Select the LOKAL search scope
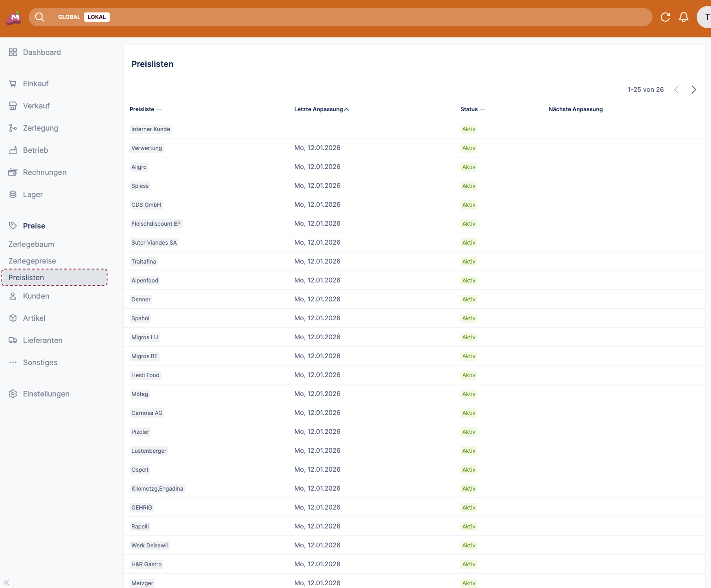Screen dimensions: 711x588 pyautogui.click(x=96, y=17)
